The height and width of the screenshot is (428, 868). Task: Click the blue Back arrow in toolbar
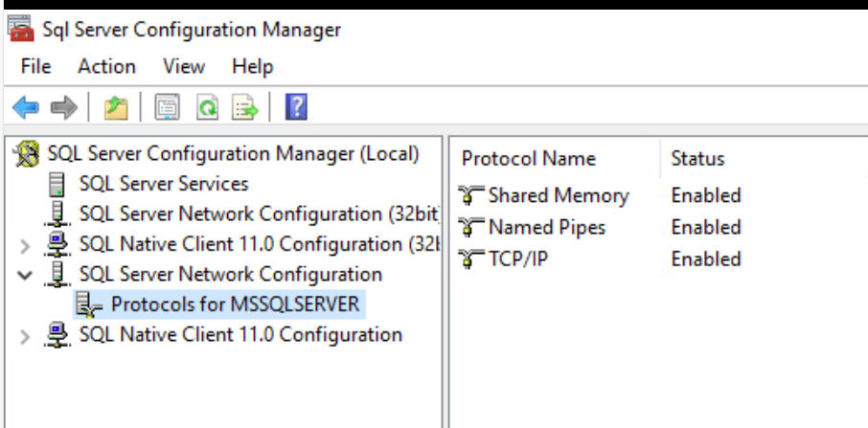coord(25,108)
